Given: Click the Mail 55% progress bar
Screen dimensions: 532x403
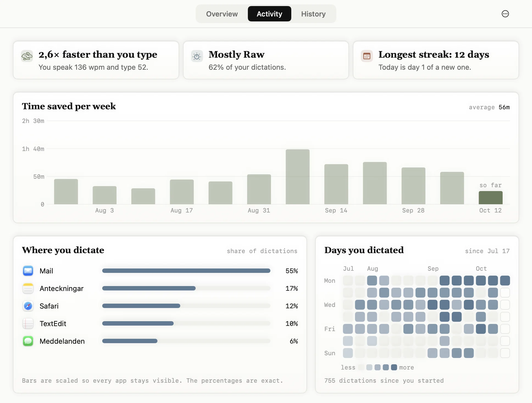Looking at the screenshot, I should click(x=186, y=271).
